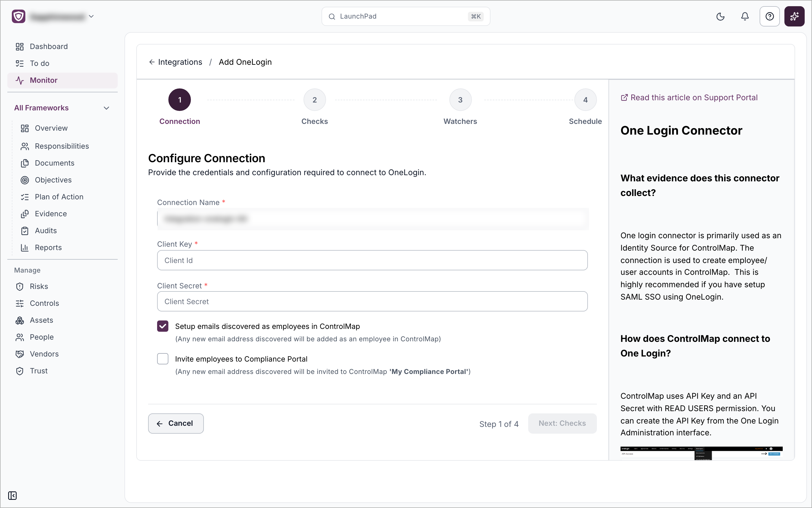Focus the Client Key input field
The width and height of the screenshot is (812, 508).
click(x=372, y=260)
